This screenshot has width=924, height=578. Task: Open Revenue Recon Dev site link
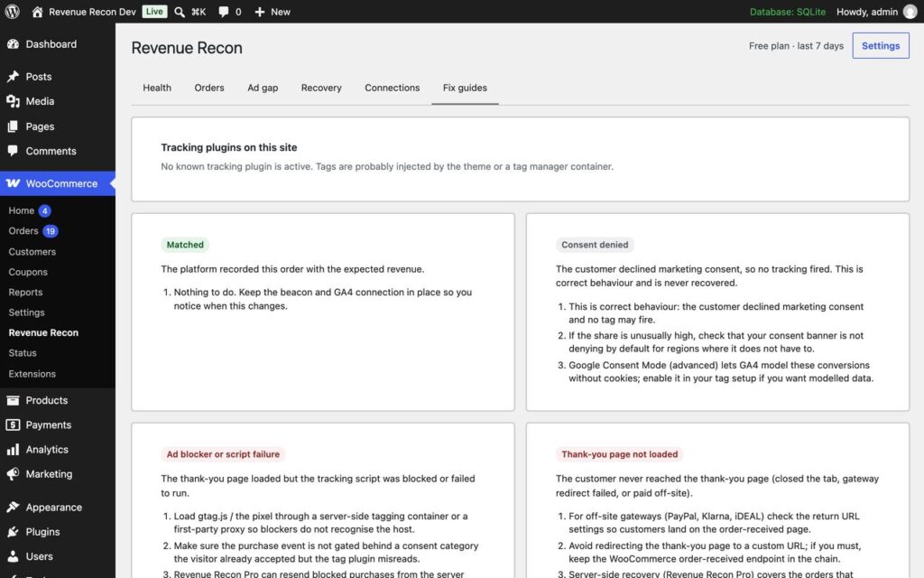tap(92, 12)
